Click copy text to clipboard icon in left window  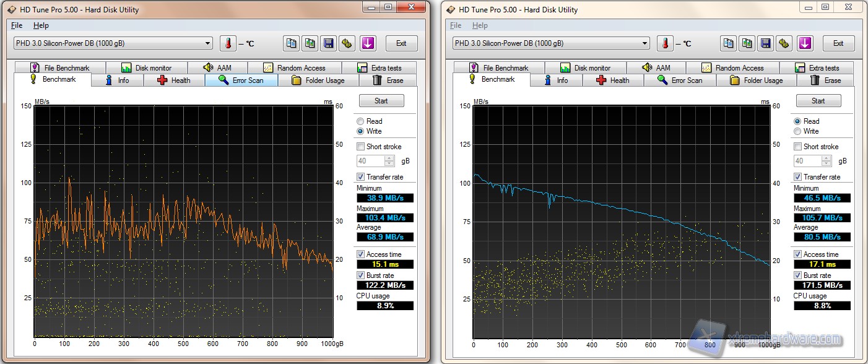[x=291, y=43]
